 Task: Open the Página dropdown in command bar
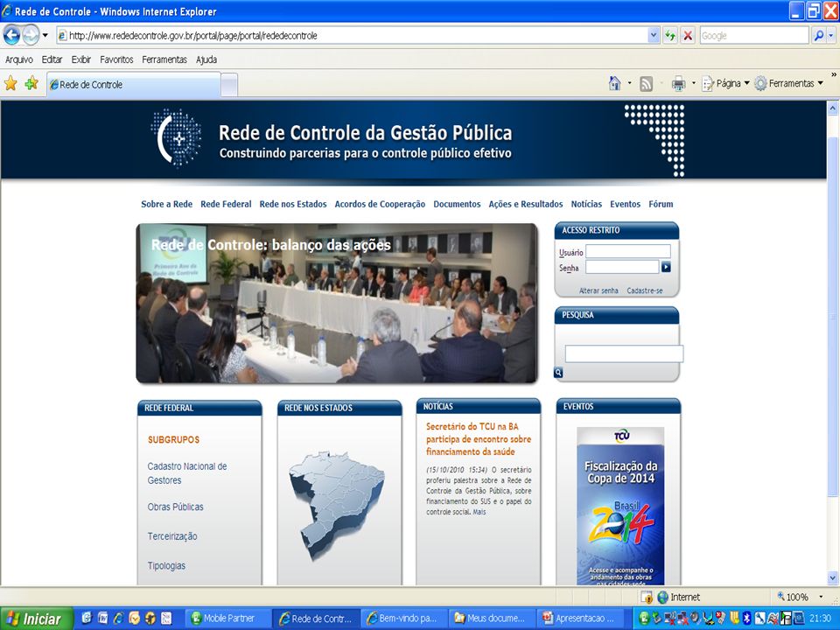[x=725, y=83]
